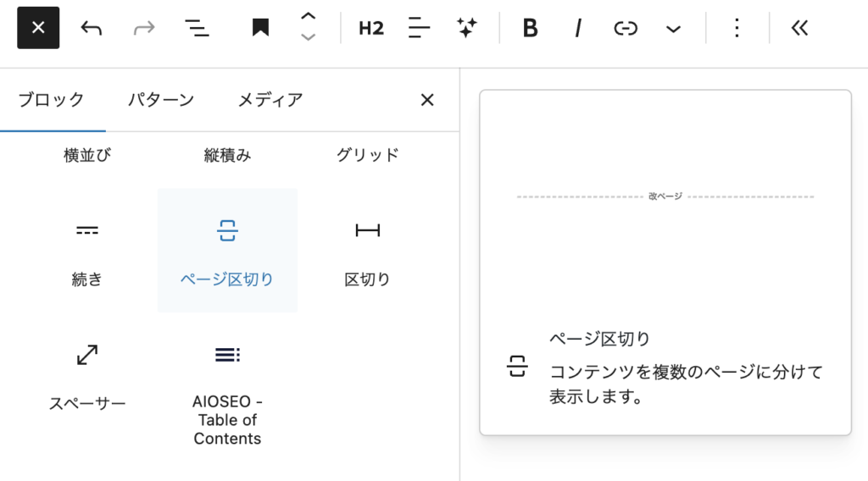Close the inserter panel with the X
This screenshot has width=868, height=481.
[427, 100]
